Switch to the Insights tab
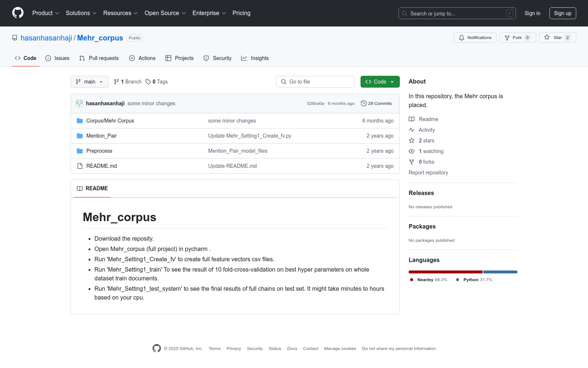This screenshot has height=368, width=588. (255, 58)
